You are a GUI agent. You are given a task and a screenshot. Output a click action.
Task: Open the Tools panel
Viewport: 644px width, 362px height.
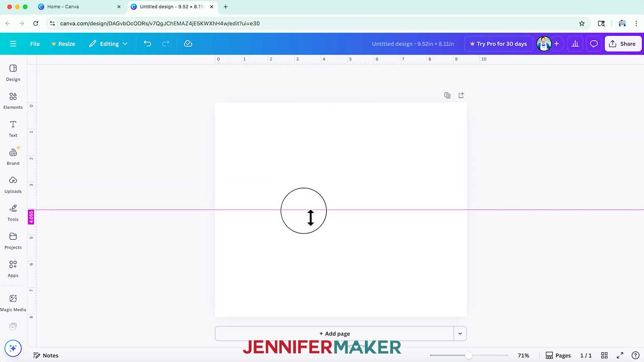coord(13,213)
